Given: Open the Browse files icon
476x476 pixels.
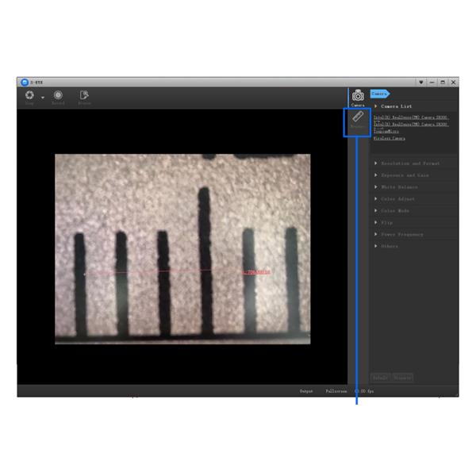Looking at the screenshot, I should (x=84, y=95).
